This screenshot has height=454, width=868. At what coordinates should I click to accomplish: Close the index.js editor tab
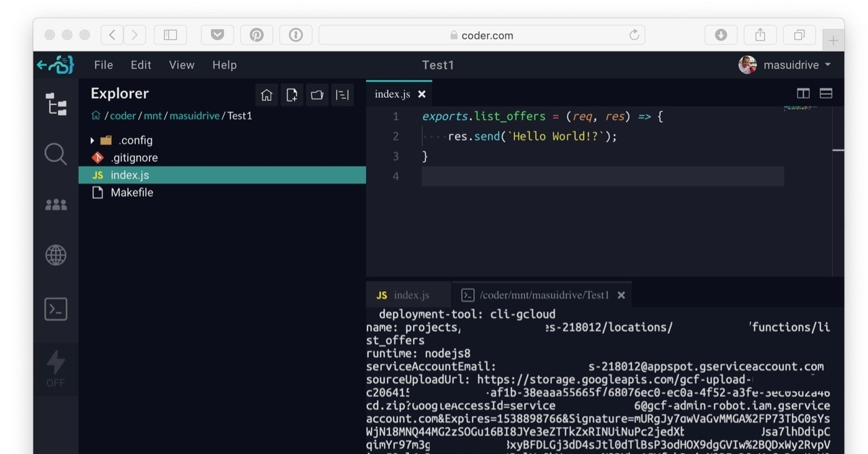click(421, 94)
